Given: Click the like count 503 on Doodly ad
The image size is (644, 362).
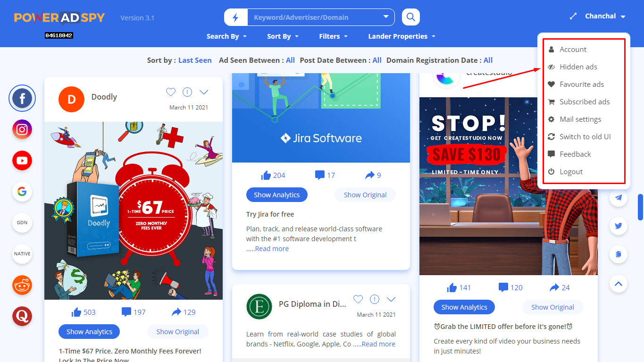Looking at the screenshot, I should [x=84, y=312].
